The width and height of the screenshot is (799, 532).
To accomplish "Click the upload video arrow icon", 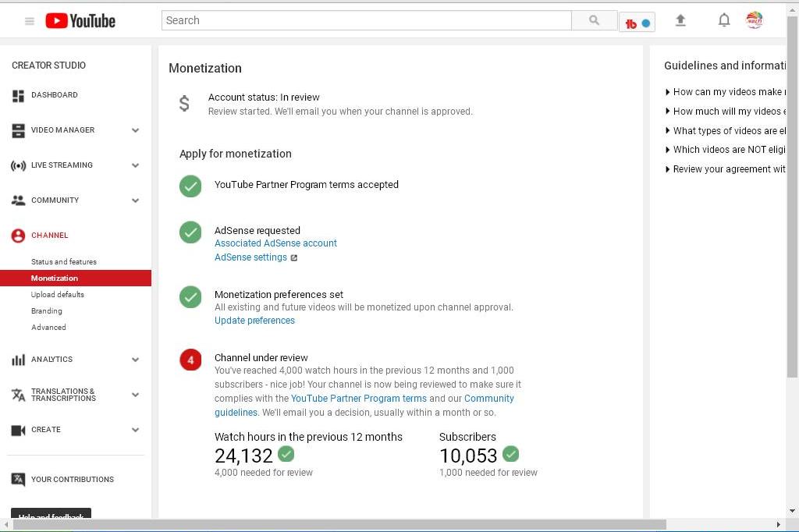I will click(x=680, y=20).
